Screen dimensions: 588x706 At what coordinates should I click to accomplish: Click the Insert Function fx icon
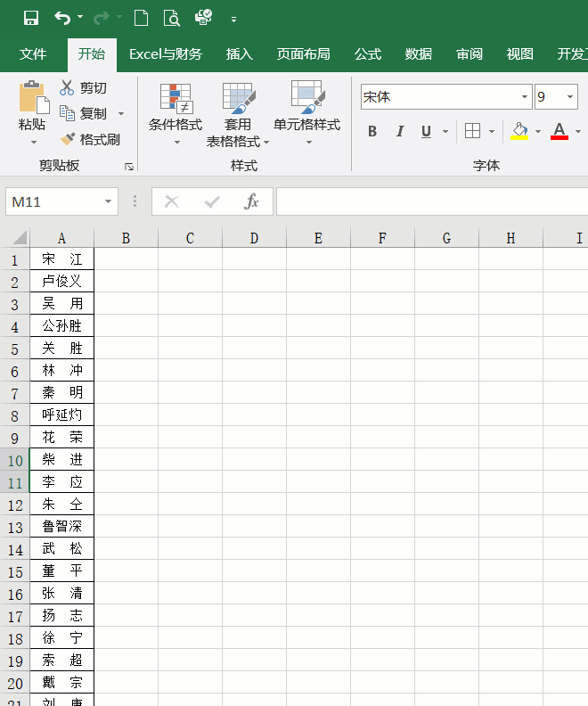[251, 201]
